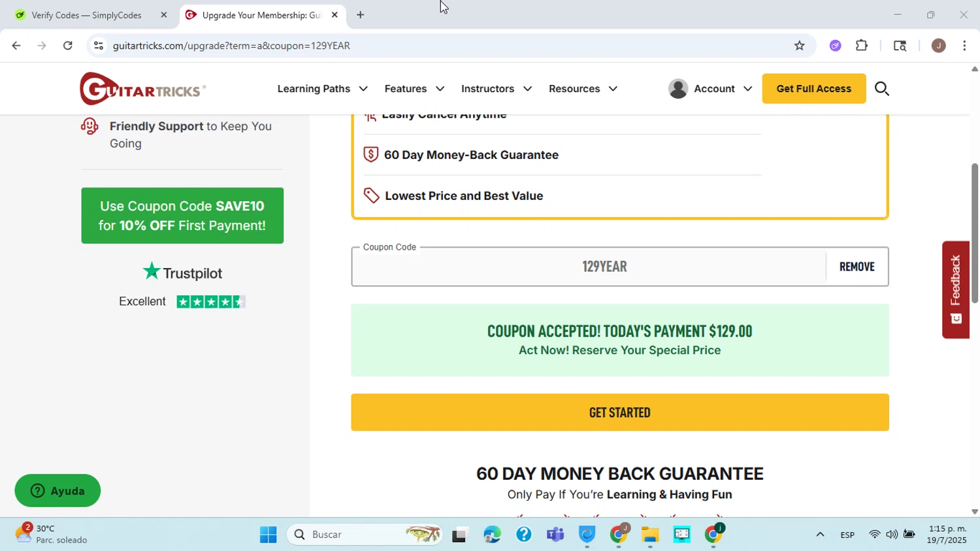The height and width of the screenshot is (551, 980).
Task: Open the blue help icon in taskbar
Action: coord(523,535)
